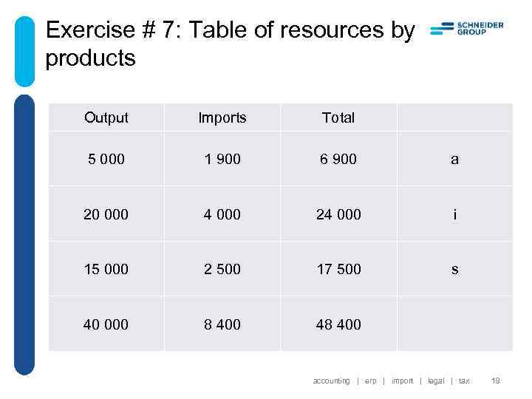The image size is (532, 399).
Task: Select the Output column header
Action: point(106,117)
